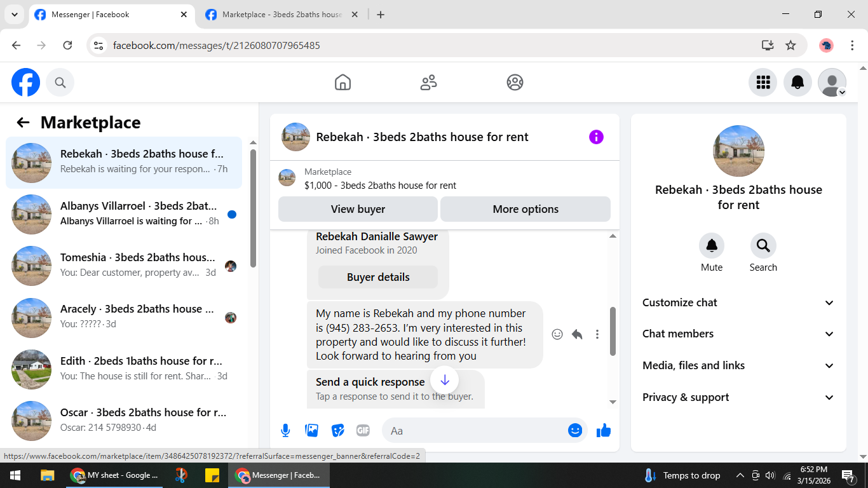The height and width of the screenshot is (488, 868).
Task: Open the emoji picker in message box
Action: point(575,431)
